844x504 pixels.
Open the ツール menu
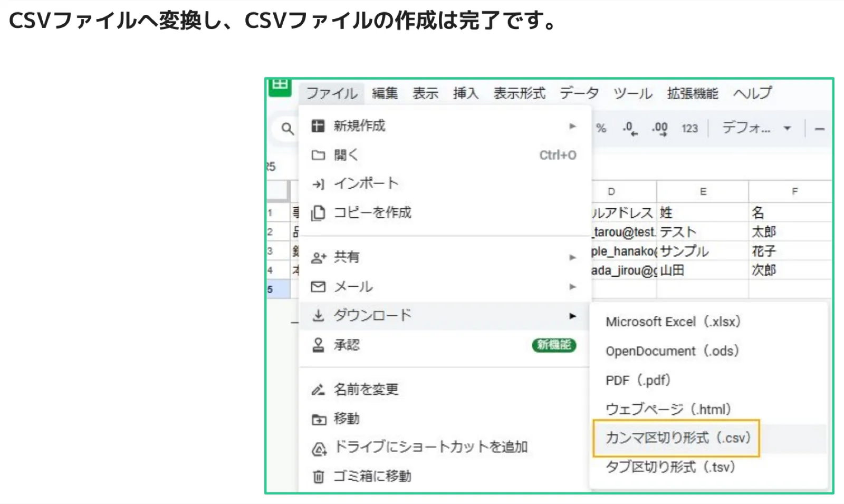click(x=632, y=93)
